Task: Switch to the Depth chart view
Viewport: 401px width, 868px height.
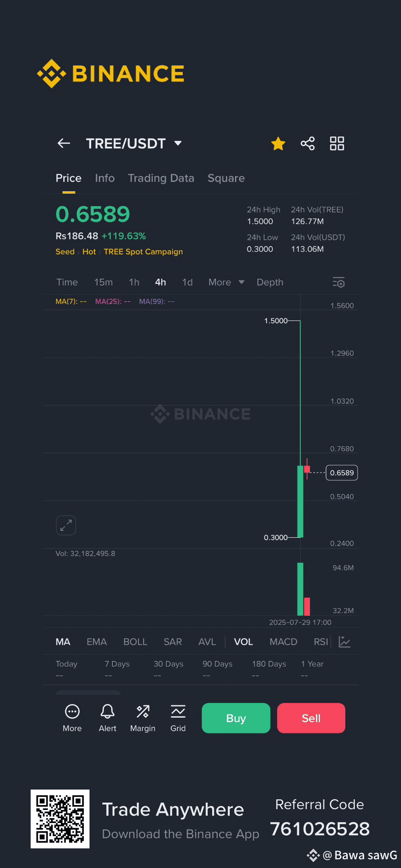Action: pos(270,282)
